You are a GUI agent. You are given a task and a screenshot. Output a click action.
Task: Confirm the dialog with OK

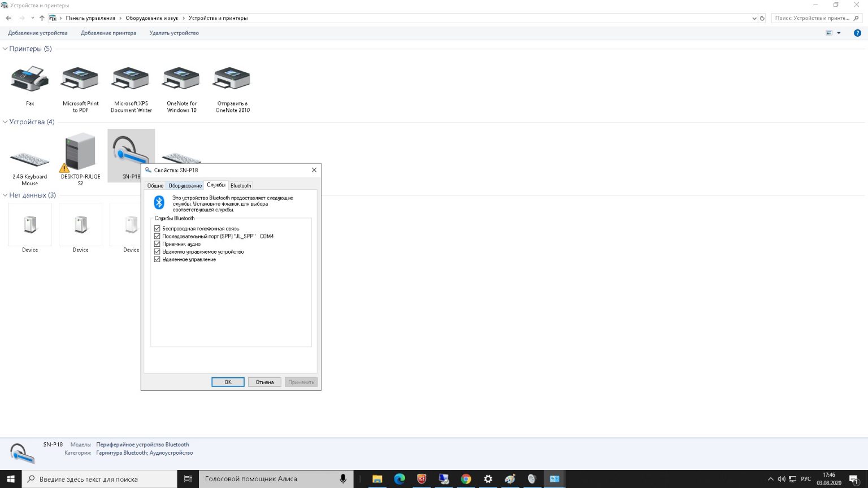(228, 382)
